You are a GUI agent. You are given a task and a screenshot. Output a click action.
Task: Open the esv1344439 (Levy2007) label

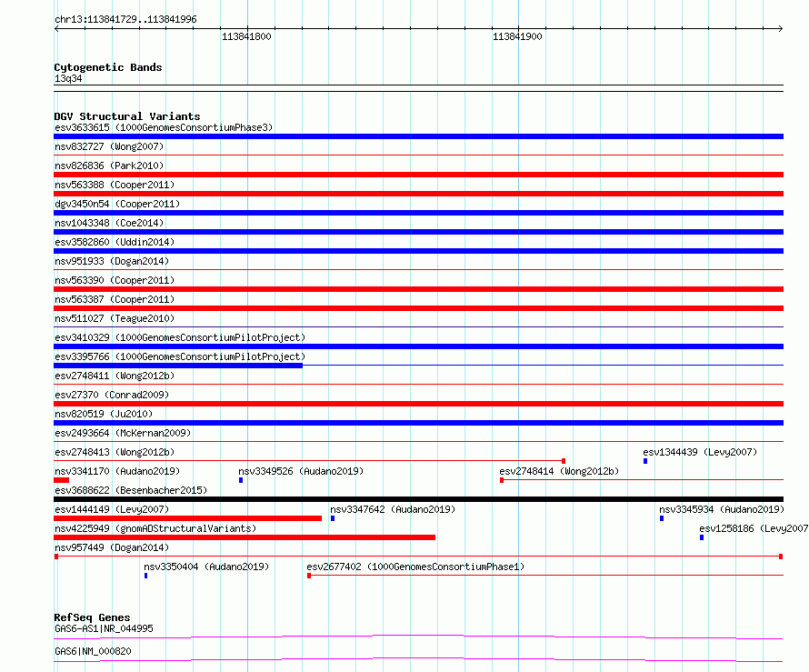click(x=700, y=452)
